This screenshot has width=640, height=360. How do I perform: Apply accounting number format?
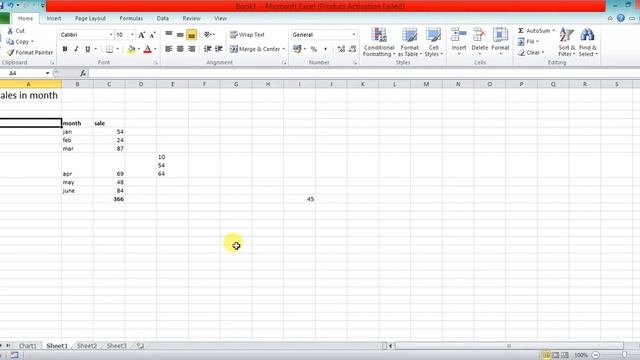(297, 49)
